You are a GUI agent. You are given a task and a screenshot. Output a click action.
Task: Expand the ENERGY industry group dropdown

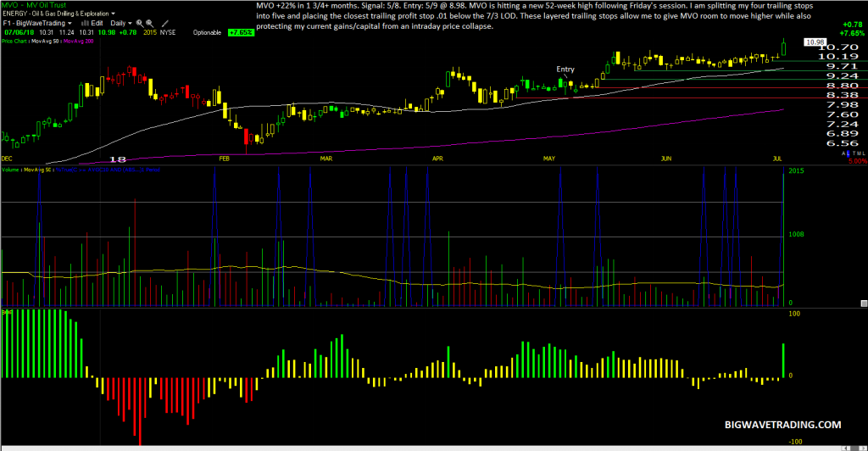pos(58,14)
